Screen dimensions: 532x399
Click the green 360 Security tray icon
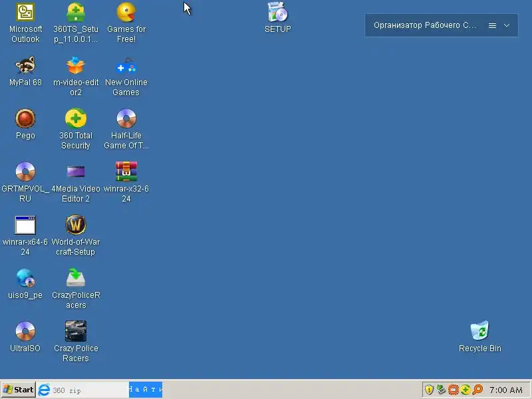tap(465, 390)
